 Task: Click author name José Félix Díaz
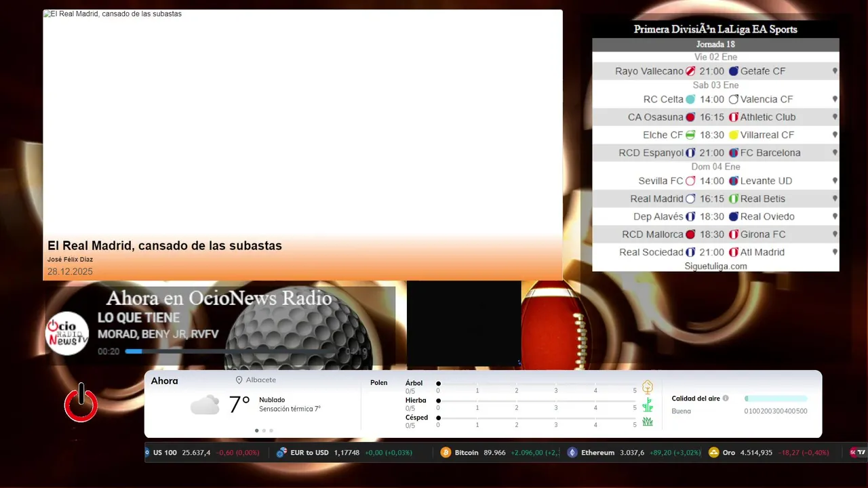(x=70, y=260)
